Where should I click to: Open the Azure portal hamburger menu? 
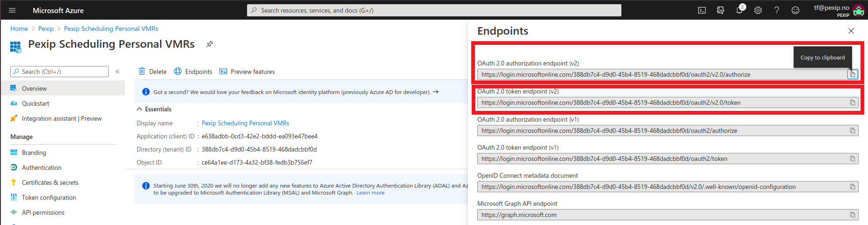click(x=12, y=10)
